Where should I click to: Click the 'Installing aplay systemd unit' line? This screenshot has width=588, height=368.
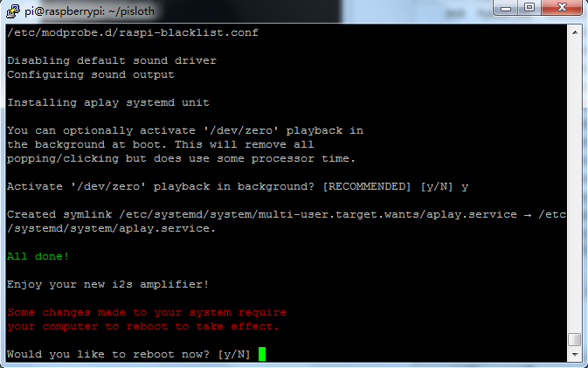click(108, 103)
